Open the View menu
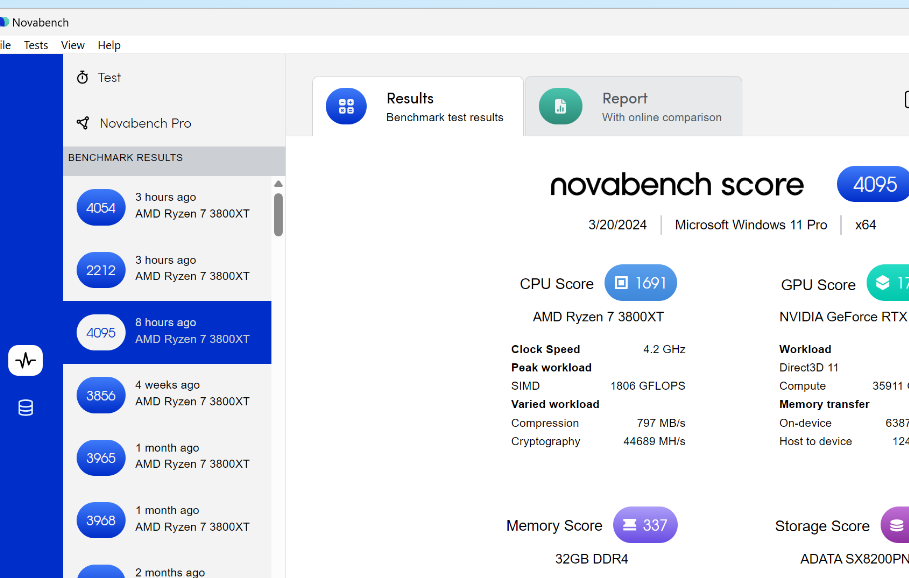Image resolution: width=909 pixels, height=578 pixels. coord(72,44)
